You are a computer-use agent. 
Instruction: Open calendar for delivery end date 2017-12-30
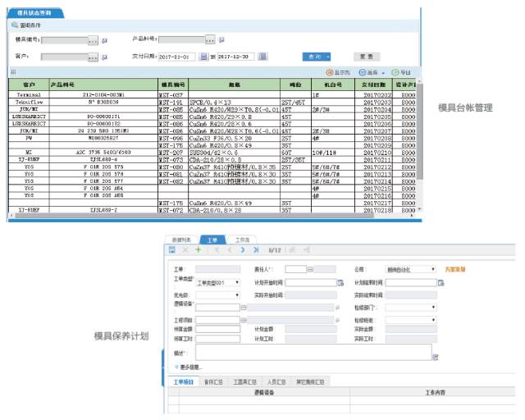(x=262, y=57)
